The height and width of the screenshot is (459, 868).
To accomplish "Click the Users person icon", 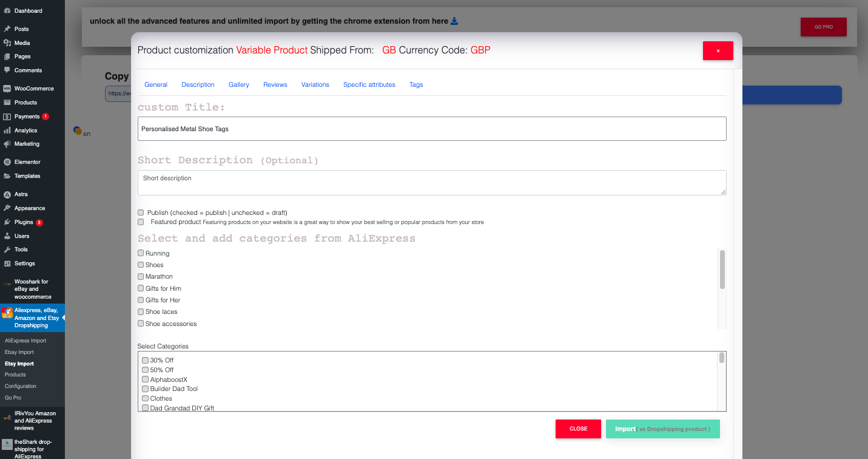I will (7, 236).
